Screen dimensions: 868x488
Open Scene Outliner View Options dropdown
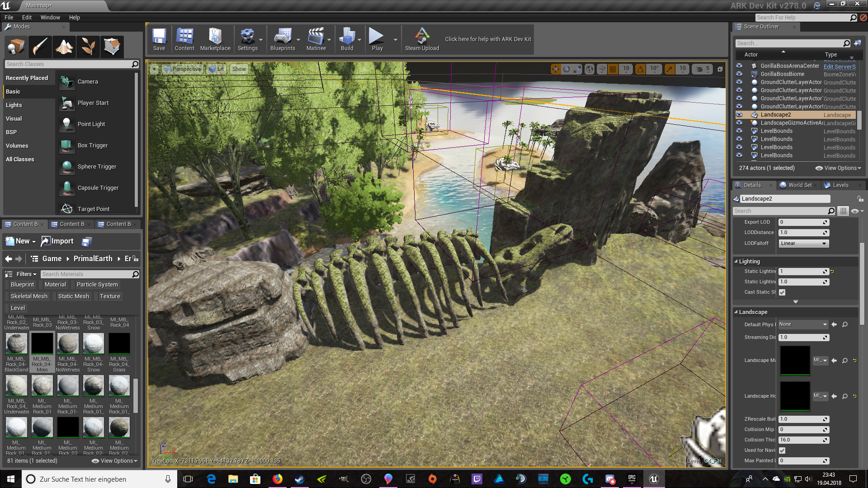838,168
